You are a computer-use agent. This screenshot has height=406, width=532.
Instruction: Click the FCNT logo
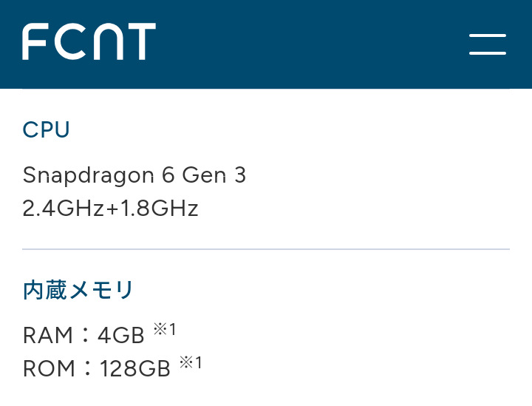pos(89,41)
